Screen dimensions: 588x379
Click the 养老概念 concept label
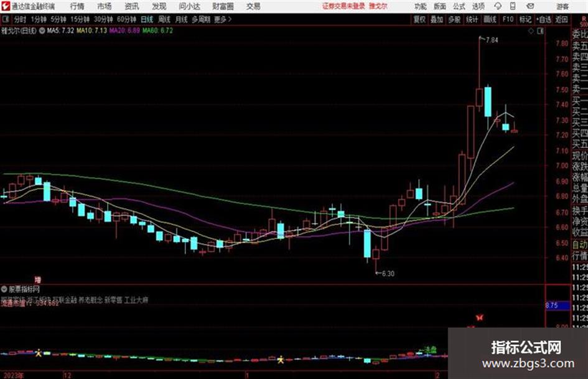point(90,300)
